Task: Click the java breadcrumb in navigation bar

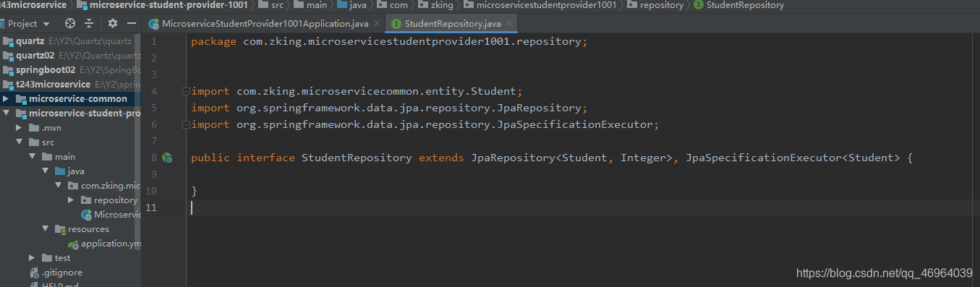Action: click(352, 5)
